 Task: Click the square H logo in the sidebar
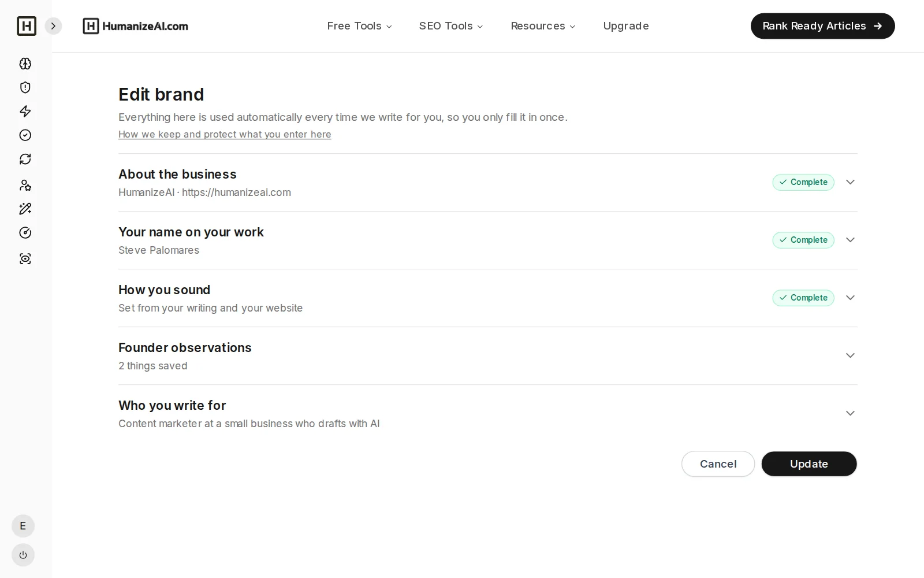tap(27, 26)
